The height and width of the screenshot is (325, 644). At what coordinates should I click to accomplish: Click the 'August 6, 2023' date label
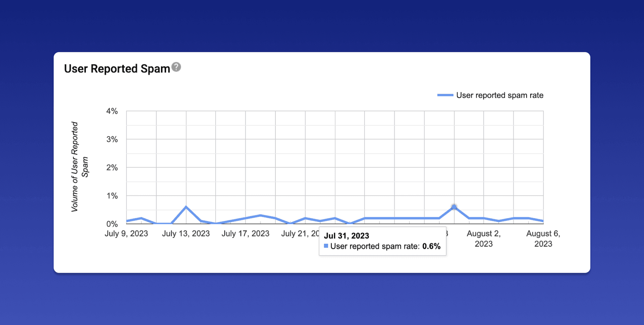tap(543, 238)
